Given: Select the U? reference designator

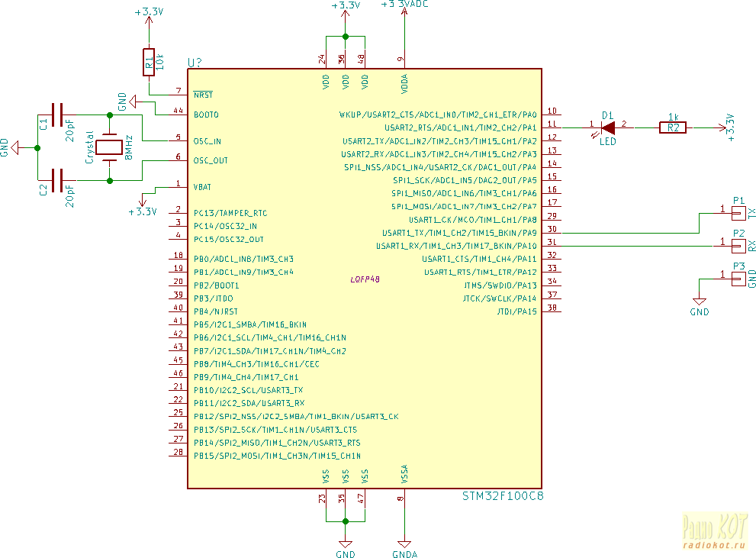Looking at the screenshot, I should [x=195, y=62].
